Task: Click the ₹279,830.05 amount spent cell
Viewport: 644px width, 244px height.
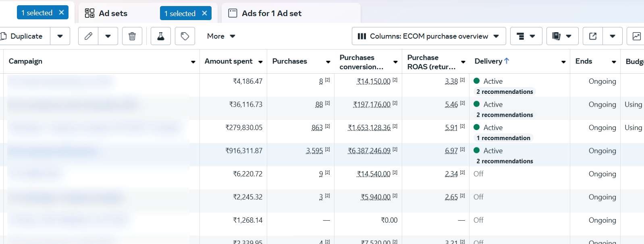Action: click(244, 128)
